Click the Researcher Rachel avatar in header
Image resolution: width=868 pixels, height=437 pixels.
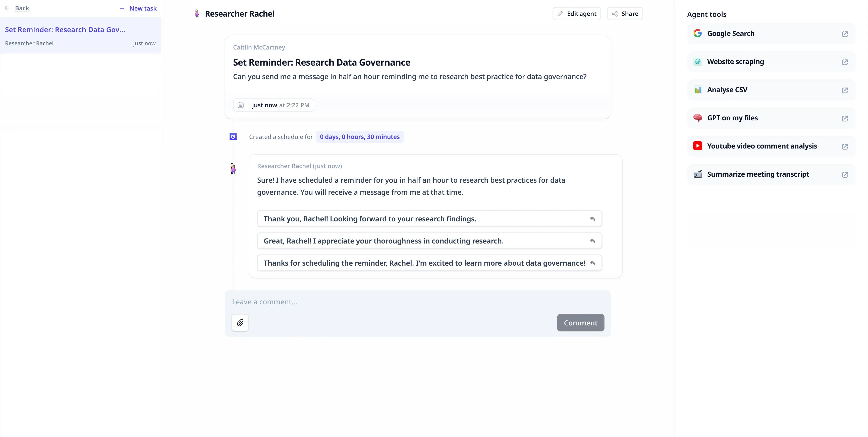pyautogui.click(x=197, y=14)
